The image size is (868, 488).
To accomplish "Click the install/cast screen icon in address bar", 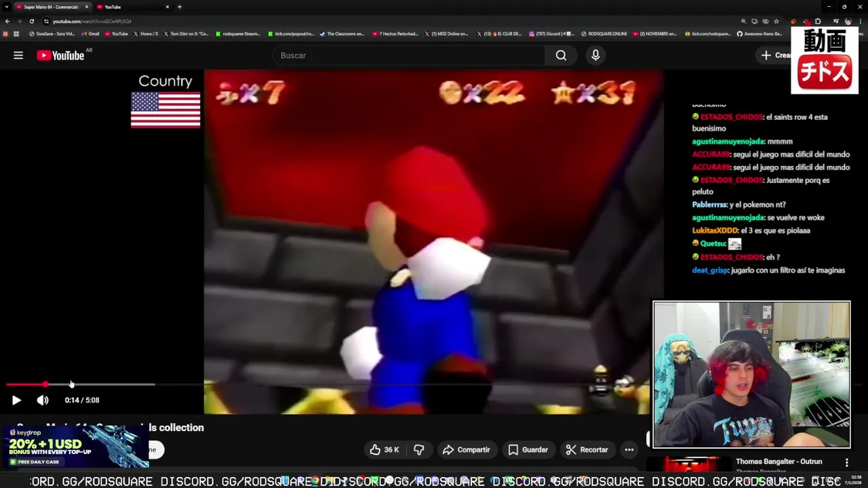I will tap(754, 21).
